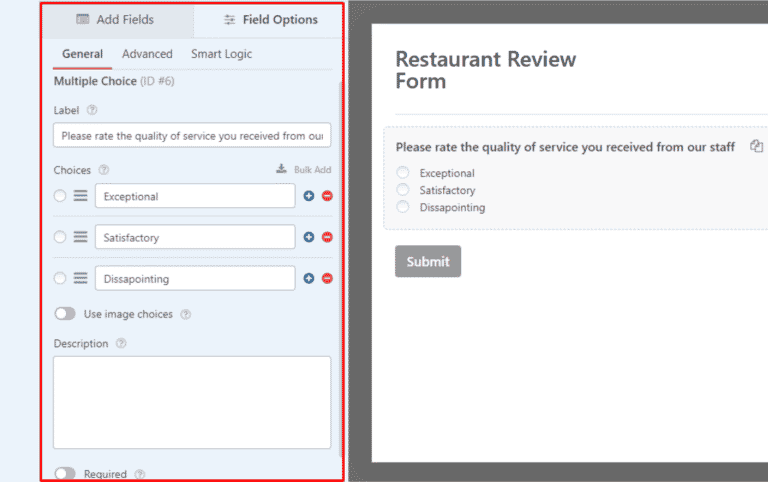Set Exceptional as default choice radio
768x482 pixels.
tap(60, 196)
